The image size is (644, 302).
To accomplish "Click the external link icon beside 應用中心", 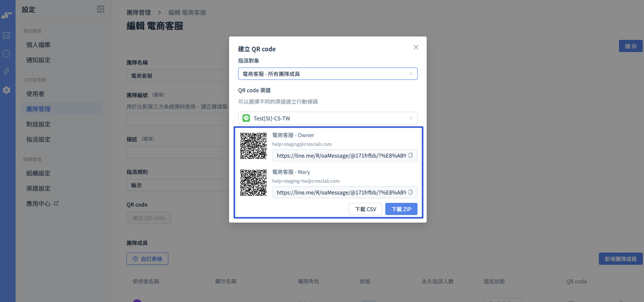I will coord(56,203).
